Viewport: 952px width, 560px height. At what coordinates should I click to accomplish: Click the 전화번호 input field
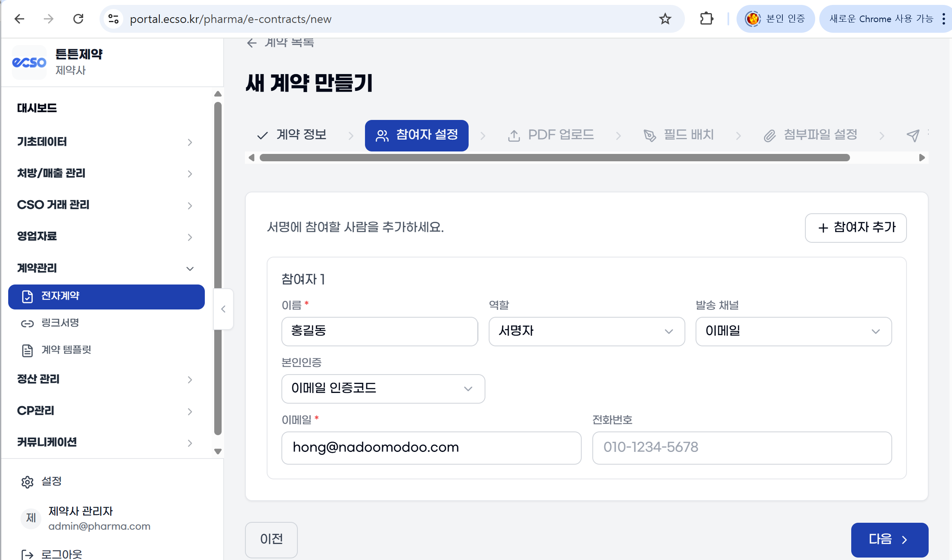point(741,447)
